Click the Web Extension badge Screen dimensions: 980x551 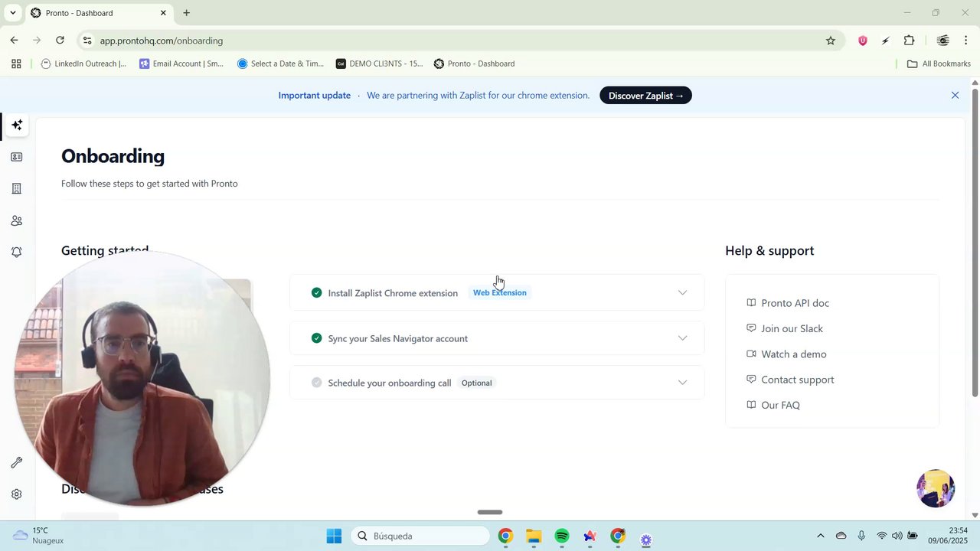pos(499,293)
